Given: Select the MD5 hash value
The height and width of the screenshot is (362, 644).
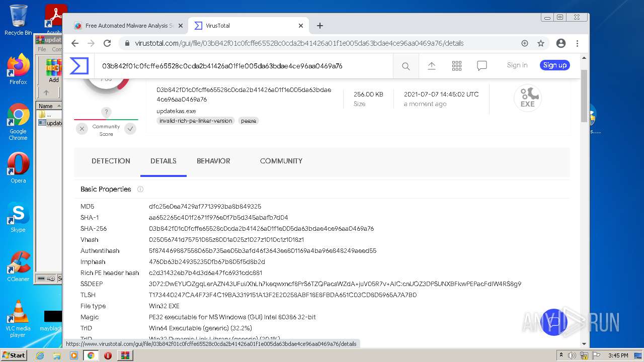Looking at the screenshot, I should [x=205, y=207].
